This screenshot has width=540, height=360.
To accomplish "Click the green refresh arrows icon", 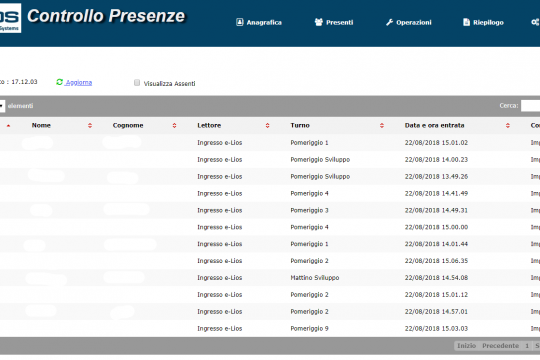I will (x=60, y=82).
